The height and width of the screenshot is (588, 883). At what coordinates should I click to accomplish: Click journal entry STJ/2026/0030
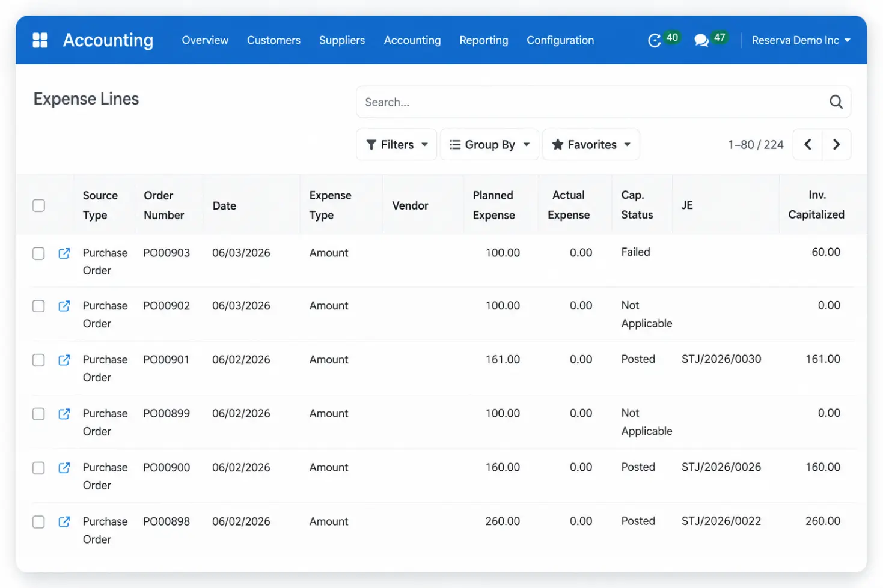coord(721,359)
